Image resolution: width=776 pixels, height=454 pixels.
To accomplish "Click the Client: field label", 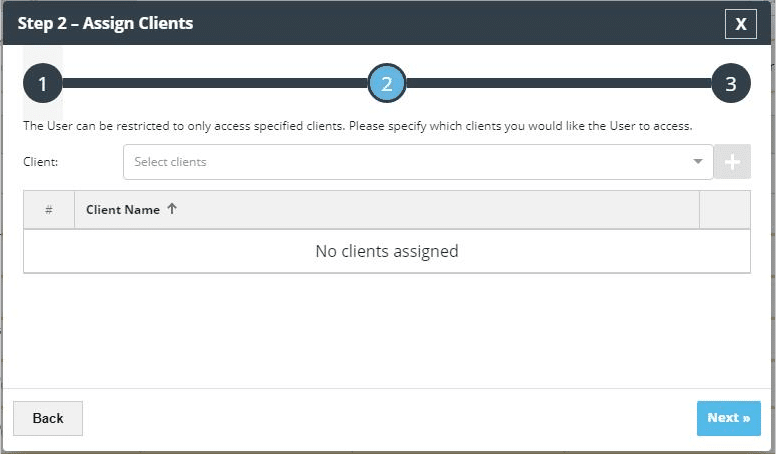I will coord(41,162).
